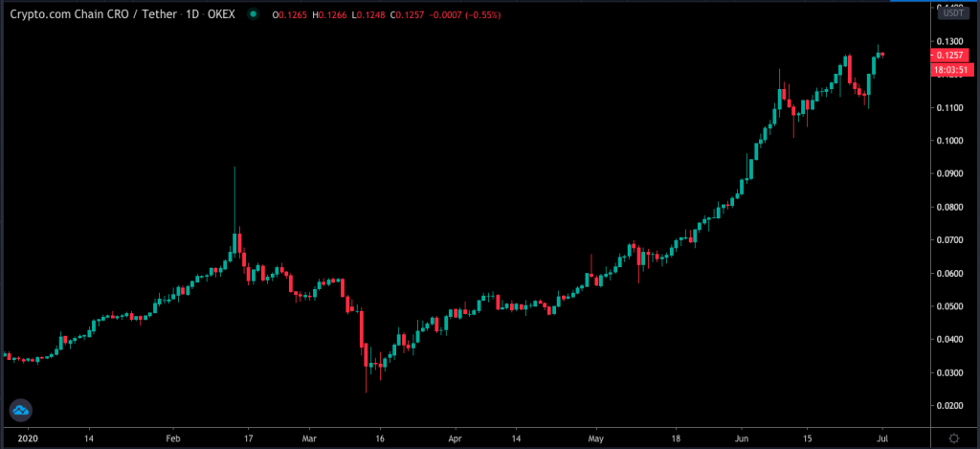
Task: Click the 15 date label after Jun
Action: [x=808, y=438]
